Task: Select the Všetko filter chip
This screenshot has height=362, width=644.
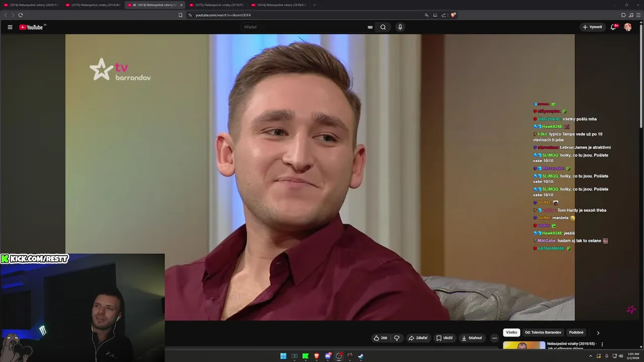Action: coord(512,332)
